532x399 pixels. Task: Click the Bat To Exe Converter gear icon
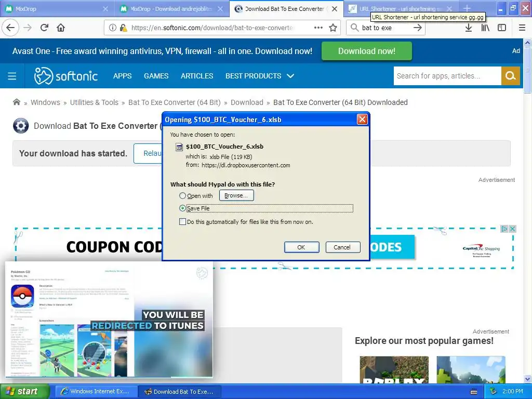tap(21, 126)
